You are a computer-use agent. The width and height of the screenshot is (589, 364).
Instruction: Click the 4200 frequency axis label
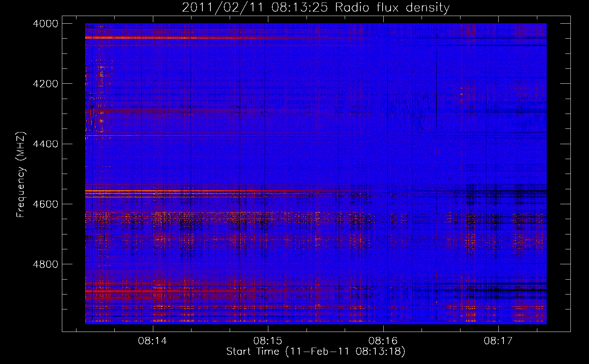click(x=46, y=84)
